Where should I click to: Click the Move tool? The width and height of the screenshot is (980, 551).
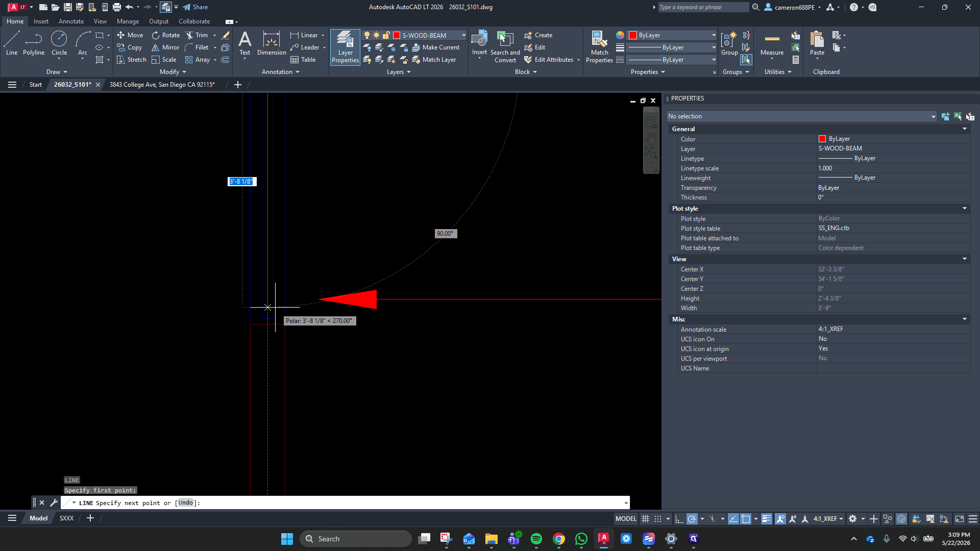(130, 35)
